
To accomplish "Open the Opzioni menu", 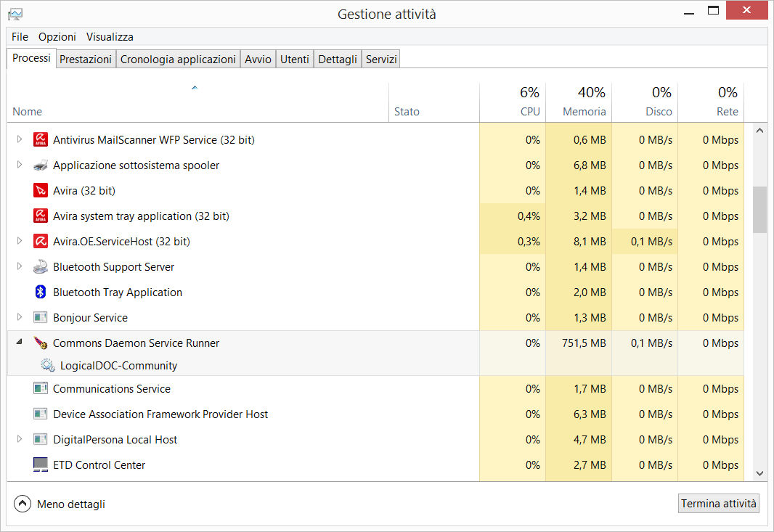I will (57, 37).
